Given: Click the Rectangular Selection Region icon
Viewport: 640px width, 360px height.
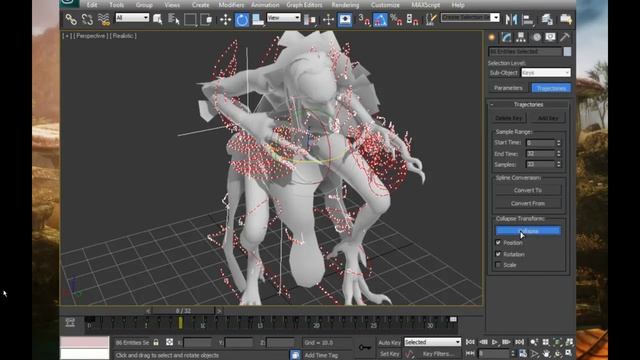Looking at the screenshot, I should (x=190, y=19).
